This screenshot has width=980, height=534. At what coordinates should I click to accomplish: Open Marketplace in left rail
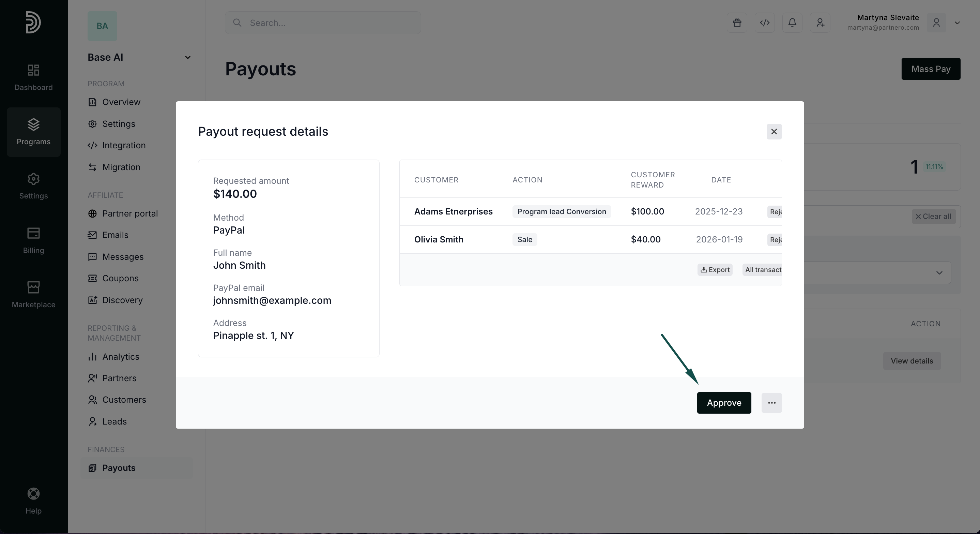[x=33, y=295]
